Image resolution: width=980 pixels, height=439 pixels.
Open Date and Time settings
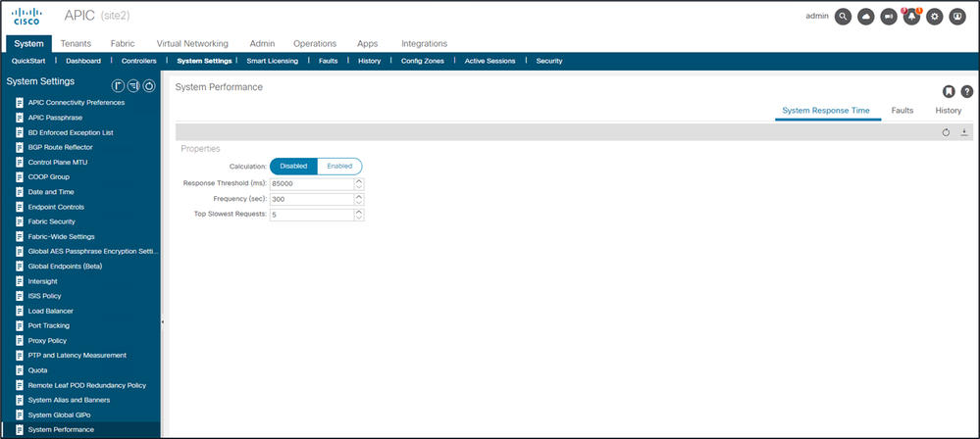coord(51,192)
